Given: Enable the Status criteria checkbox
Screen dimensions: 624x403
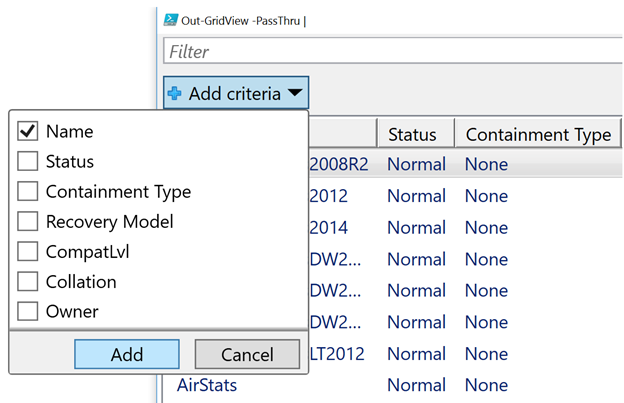Looking at the screenshot, I should (x=28, y=161).
